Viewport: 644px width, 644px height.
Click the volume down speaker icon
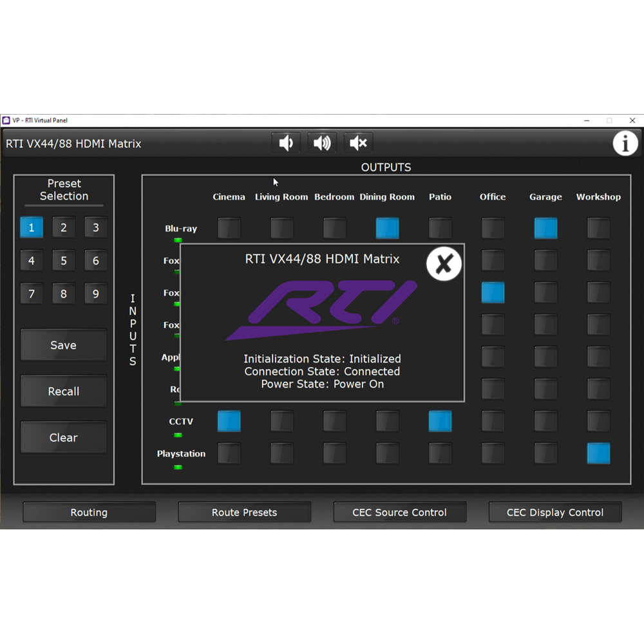[x=286, y=143]
